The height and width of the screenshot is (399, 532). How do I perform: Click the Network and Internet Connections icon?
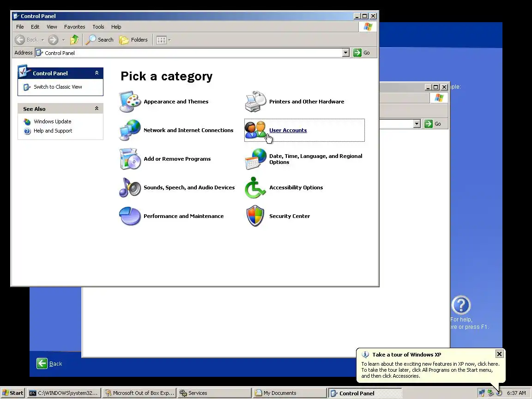(x=130, y=130)
